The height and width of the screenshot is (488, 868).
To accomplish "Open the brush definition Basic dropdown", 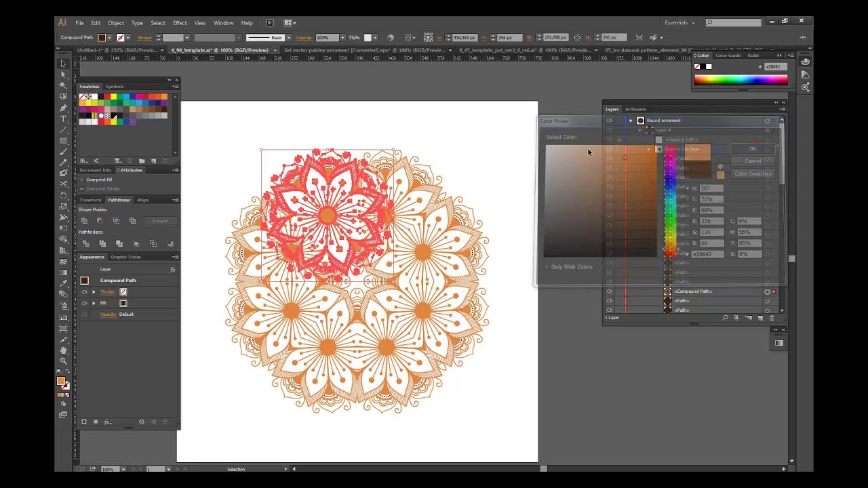I will point(289,38).
